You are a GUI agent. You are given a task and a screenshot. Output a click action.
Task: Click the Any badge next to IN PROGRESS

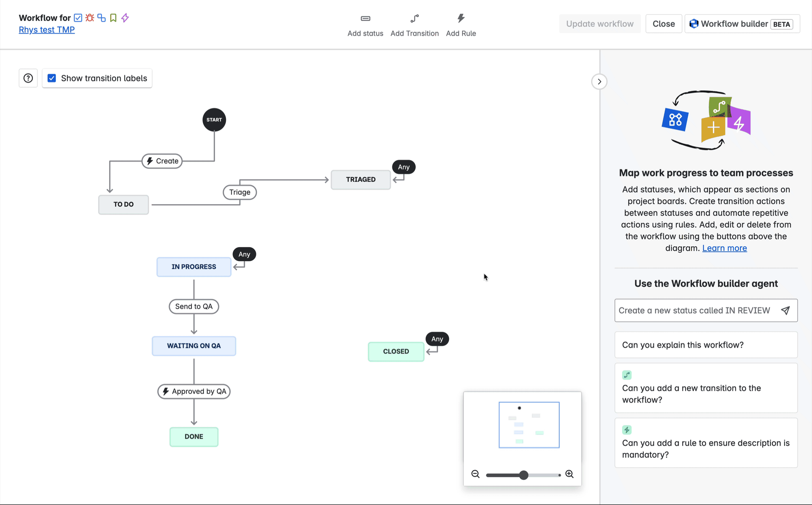click(244, 254)
